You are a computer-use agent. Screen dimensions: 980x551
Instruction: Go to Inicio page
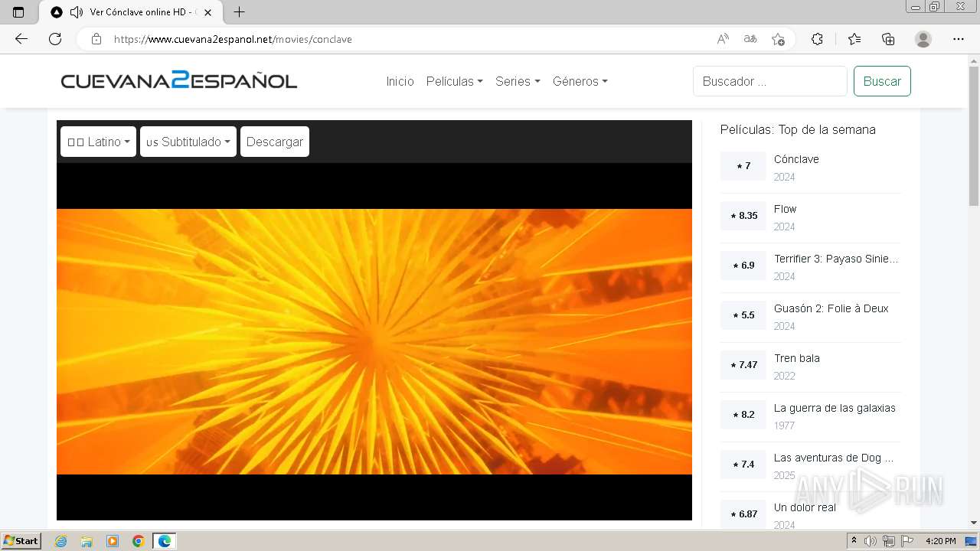click(x=400, y=81)
